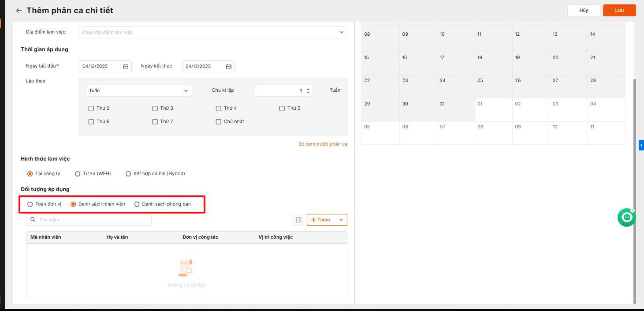Viewport: 644px width, 311px height.
Task: Check the Thứ 7 checkbox
Action: [x=155, y=122]
